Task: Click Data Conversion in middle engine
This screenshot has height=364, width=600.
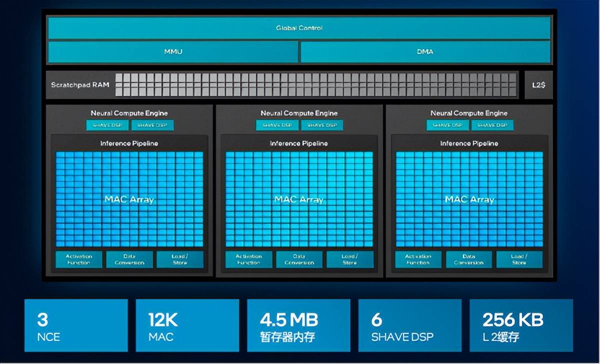Action: (299, 259)
